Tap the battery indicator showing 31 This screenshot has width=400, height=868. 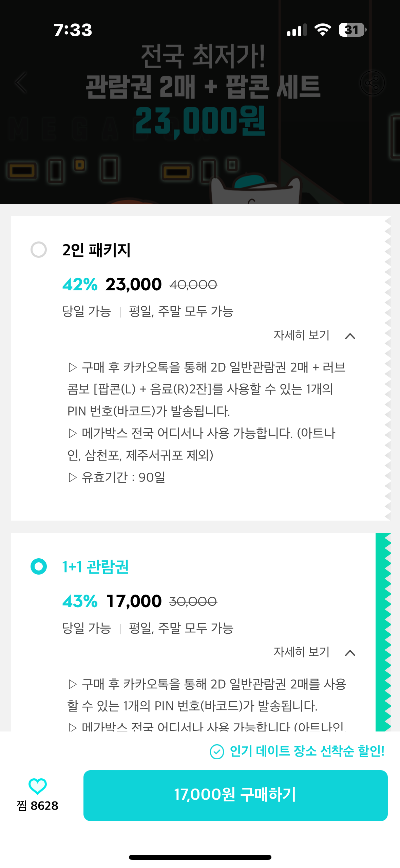tap(352, 30)
